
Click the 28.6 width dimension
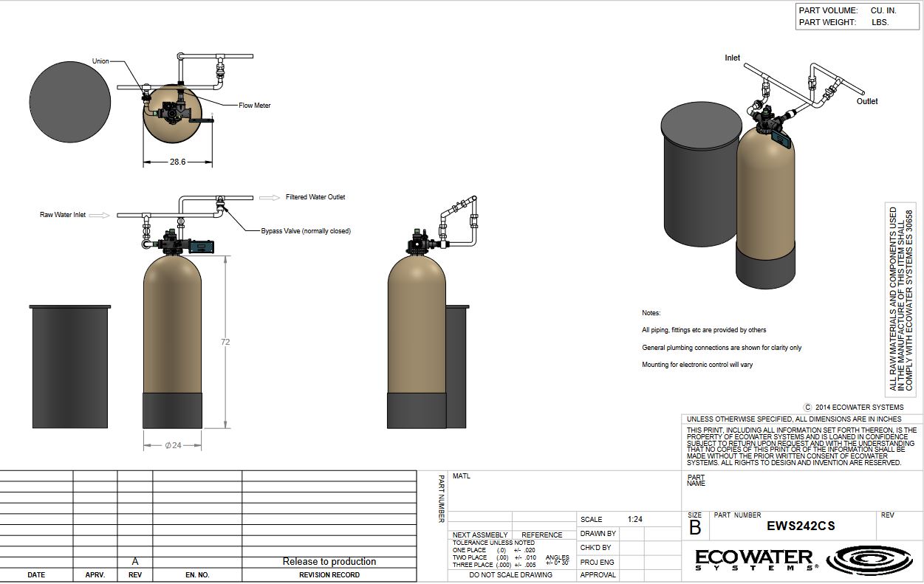(177, 162)
